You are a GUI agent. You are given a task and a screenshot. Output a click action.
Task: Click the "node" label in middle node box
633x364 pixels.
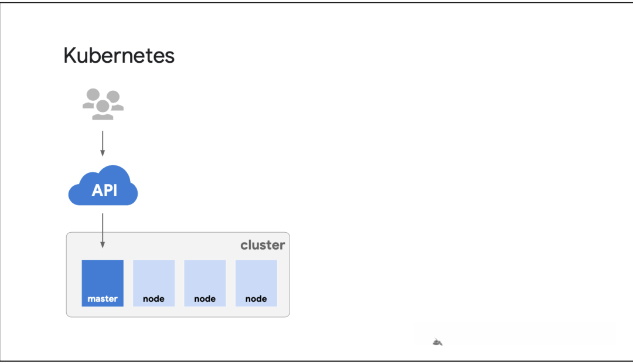(x=205, y=299)
